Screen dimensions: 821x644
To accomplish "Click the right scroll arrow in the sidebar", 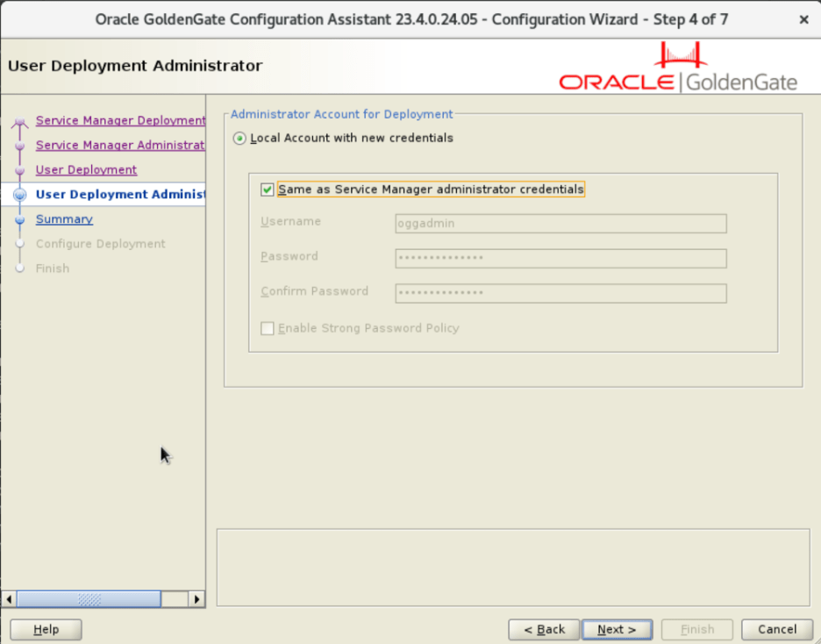I will click(x=196, y=599).
